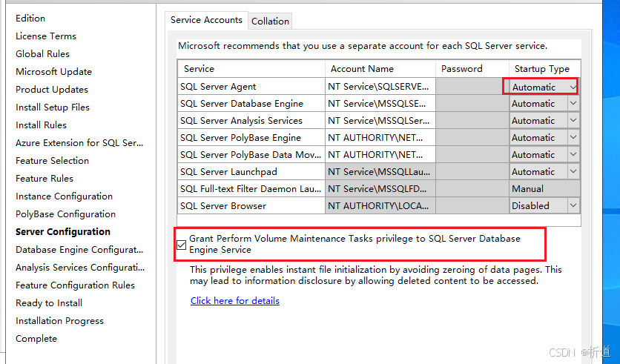Viewport: 620px width, 364px height.
Task: Open Startup Type for SQL Server Launchpad
Action: [x=573, y=171]
